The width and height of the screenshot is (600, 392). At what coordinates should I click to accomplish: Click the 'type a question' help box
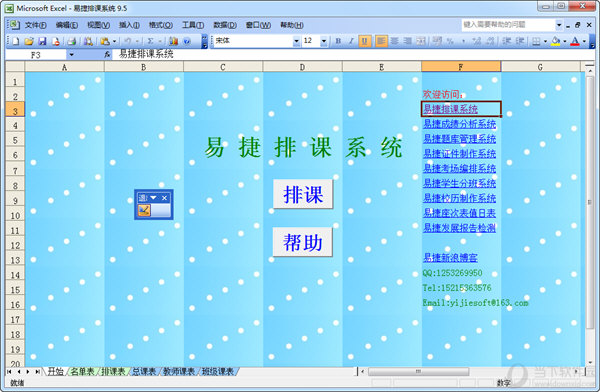click(508, 25)
